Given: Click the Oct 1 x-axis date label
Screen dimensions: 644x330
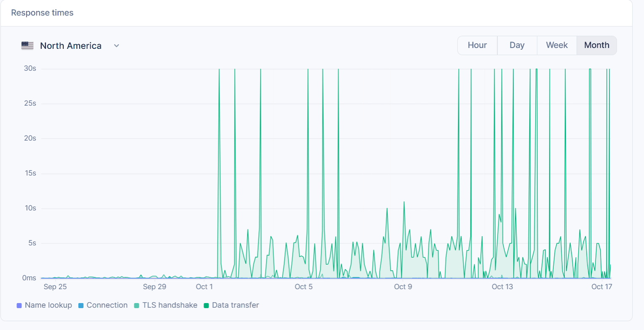Looking at the screenshot, I should coord(204,287).
